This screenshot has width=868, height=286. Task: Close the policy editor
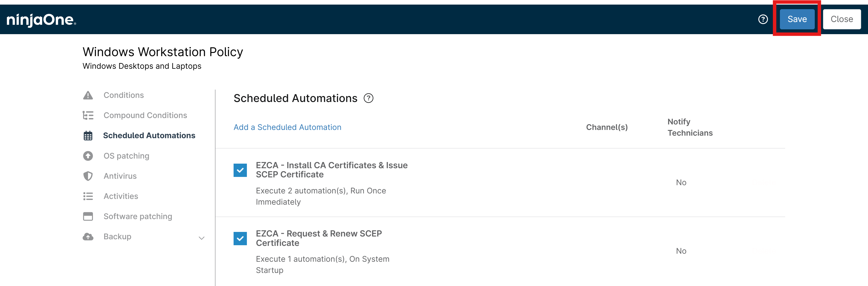(842, 19)
